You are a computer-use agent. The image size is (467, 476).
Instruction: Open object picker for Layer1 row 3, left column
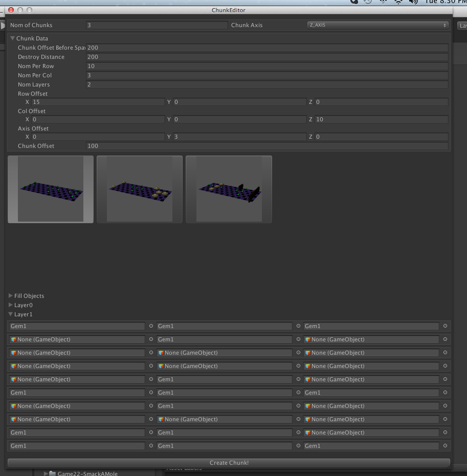(151, 353)
